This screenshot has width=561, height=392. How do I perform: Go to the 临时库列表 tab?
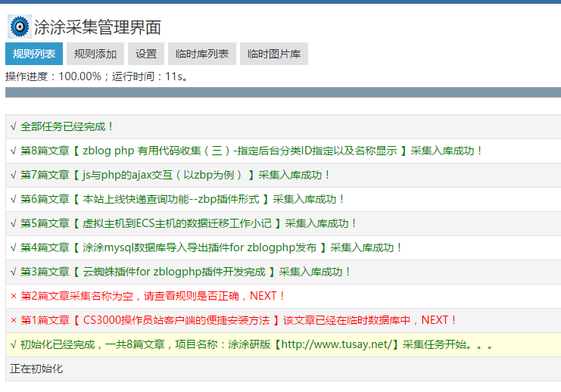pyautogui.click(x=202, y=54)
